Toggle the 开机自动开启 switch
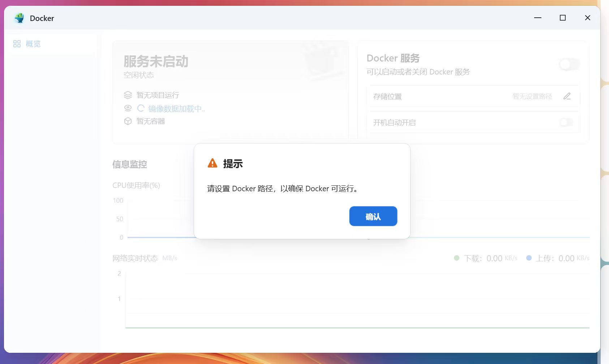 (566, 122)
